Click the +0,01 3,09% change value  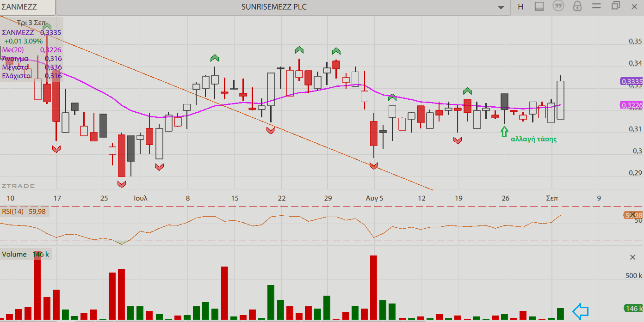pyautogui.click(x=23, y=41)
